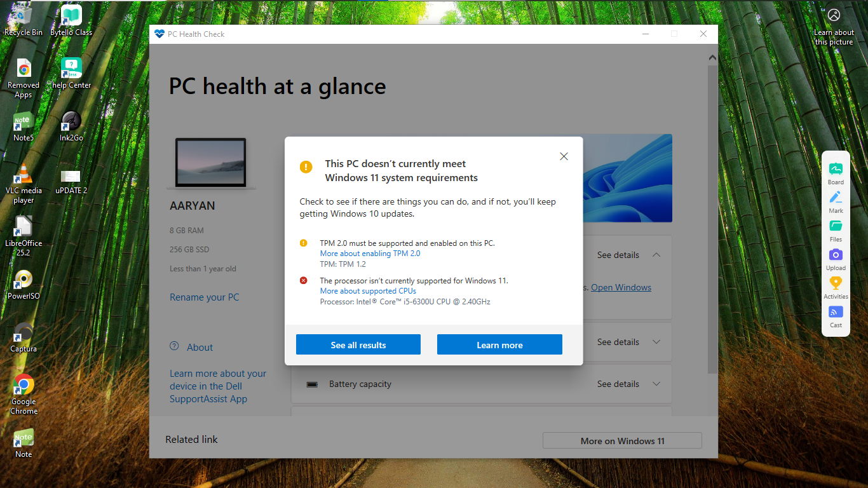This screenshot has width=868, height=488.
Task: Click the 'TPM: TPM 1.2' text
Action: point(343,264)
